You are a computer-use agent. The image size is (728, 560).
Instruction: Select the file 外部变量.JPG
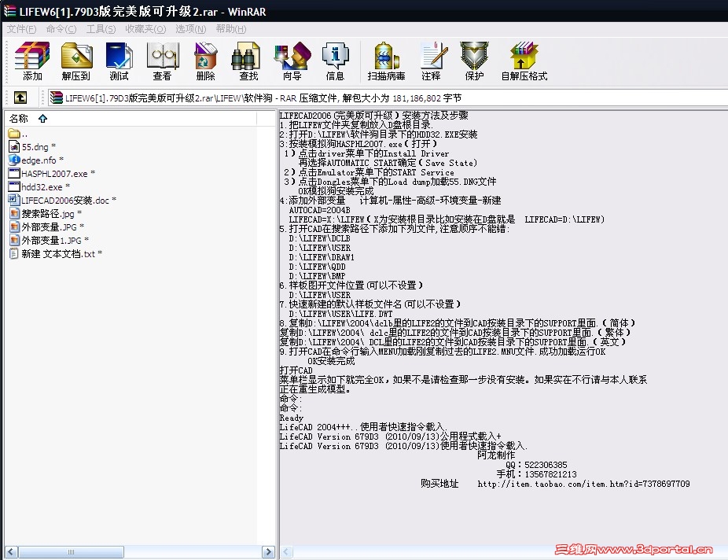[46, 227]
